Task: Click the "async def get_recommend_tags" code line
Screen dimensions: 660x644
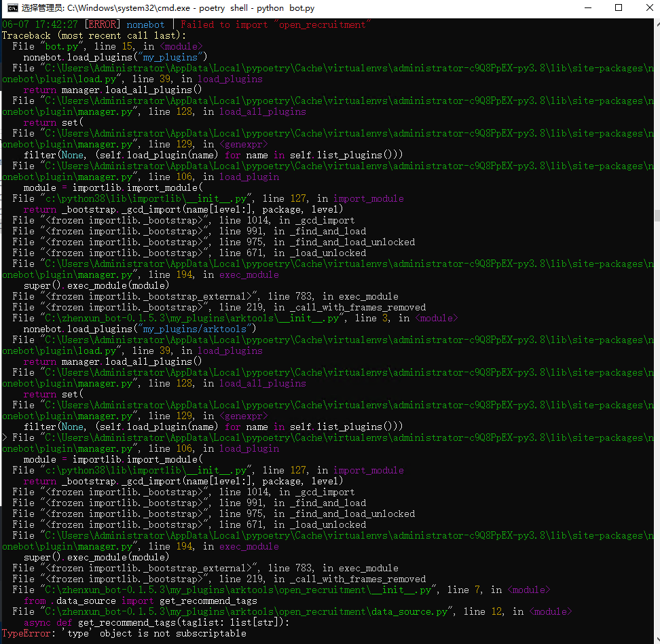Action: tap(156, 622)
